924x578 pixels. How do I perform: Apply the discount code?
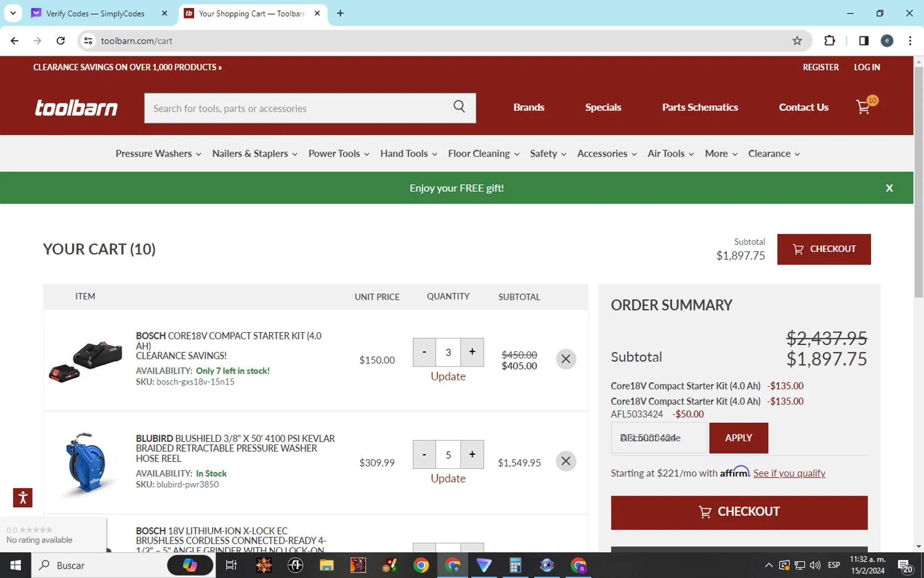tap(738, 438)
